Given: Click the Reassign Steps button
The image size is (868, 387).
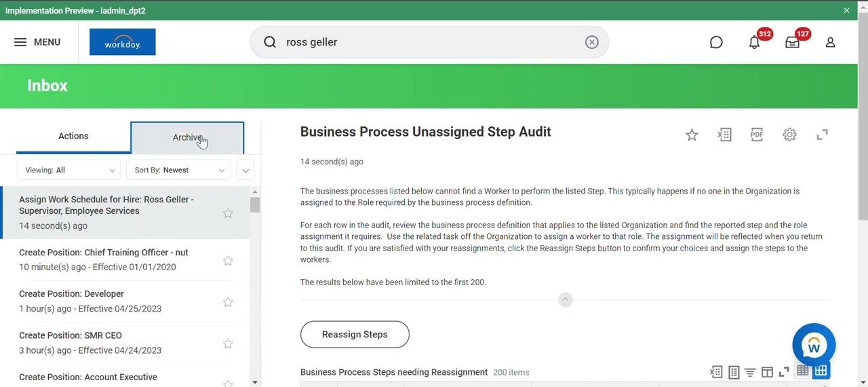Looking at the screenshot, I should [x=355, y=335].
